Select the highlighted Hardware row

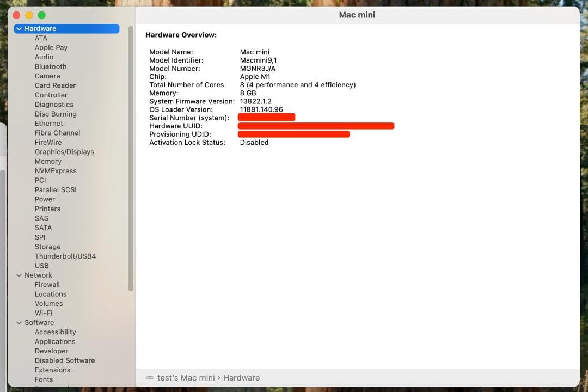[x=41, y=28]
